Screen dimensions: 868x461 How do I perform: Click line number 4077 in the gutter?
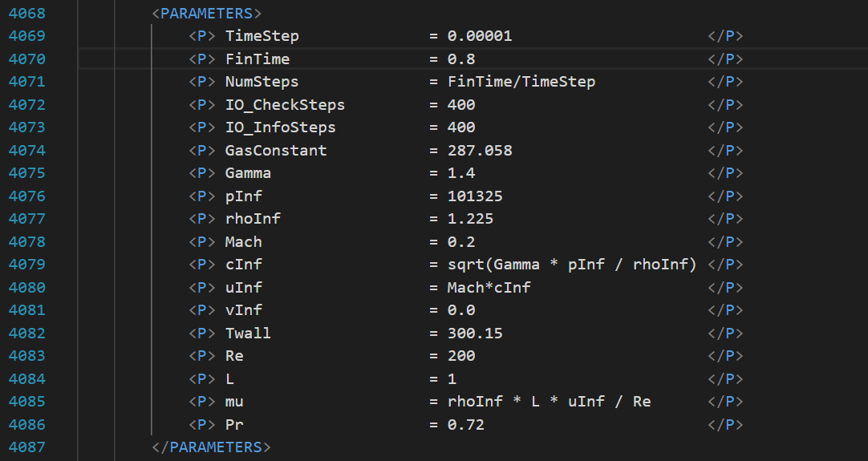(x=26, y=219)
